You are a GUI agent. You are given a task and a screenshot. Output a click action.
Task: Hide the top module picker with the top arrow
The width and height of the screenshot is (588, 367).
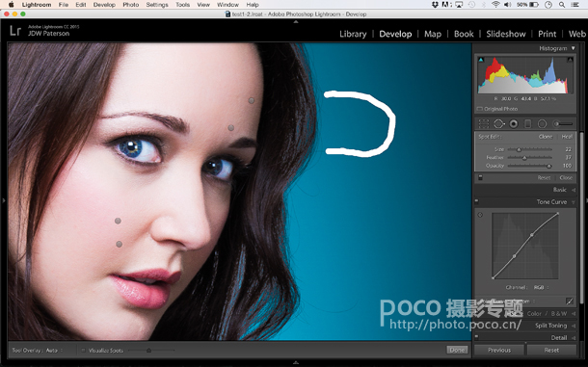click(296, 22)
